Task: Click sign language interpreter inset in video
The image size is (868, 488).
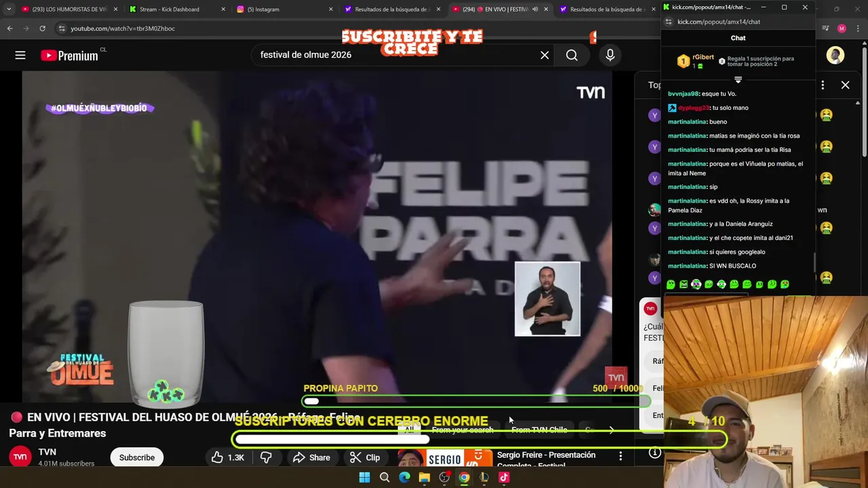Action: (547, 299)
